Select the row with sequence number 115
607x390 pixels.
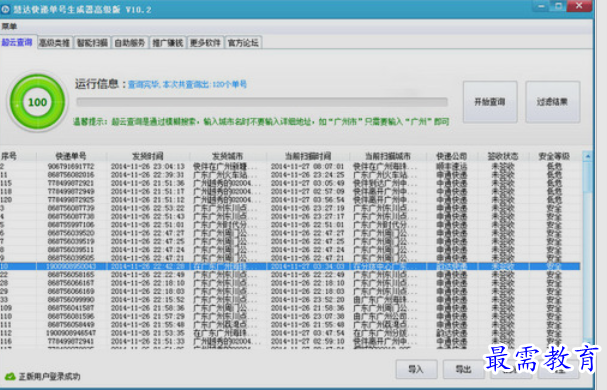(290, 183)
